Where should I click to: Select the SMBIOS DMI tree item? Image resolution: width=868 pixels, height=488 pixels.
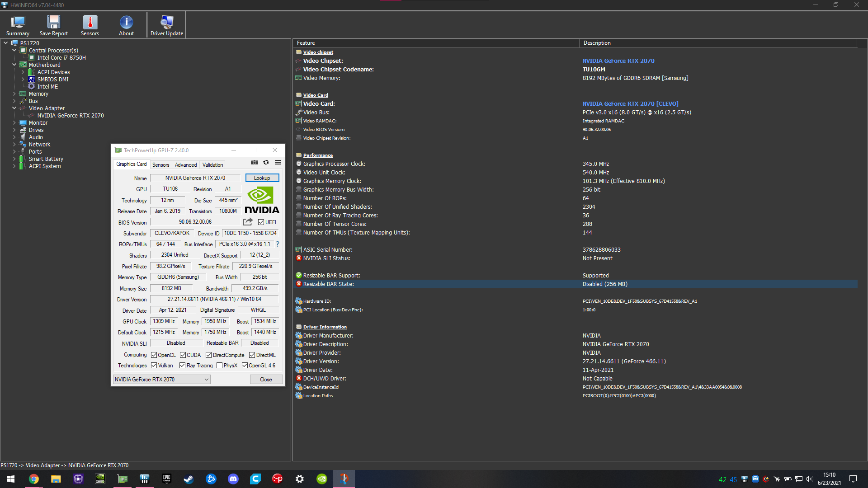pos(53,79)
